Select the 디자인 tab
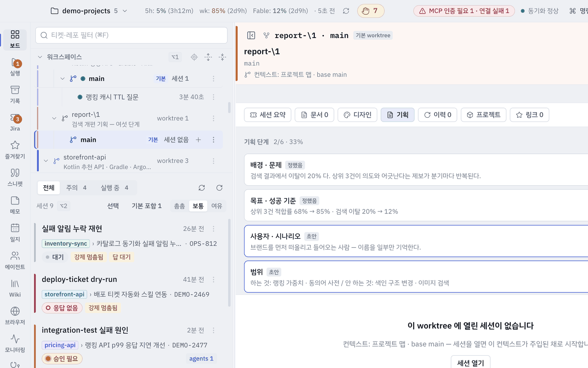 (x=357, y=115)
